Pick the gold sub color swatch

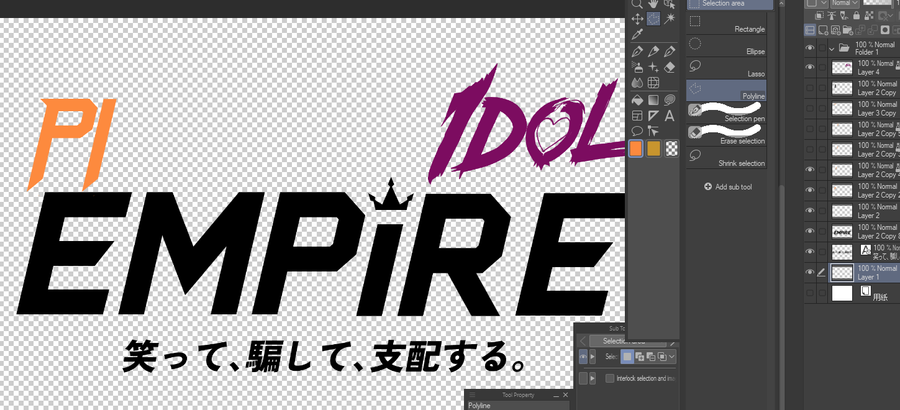pyautogui.click(x=654, y=149)
